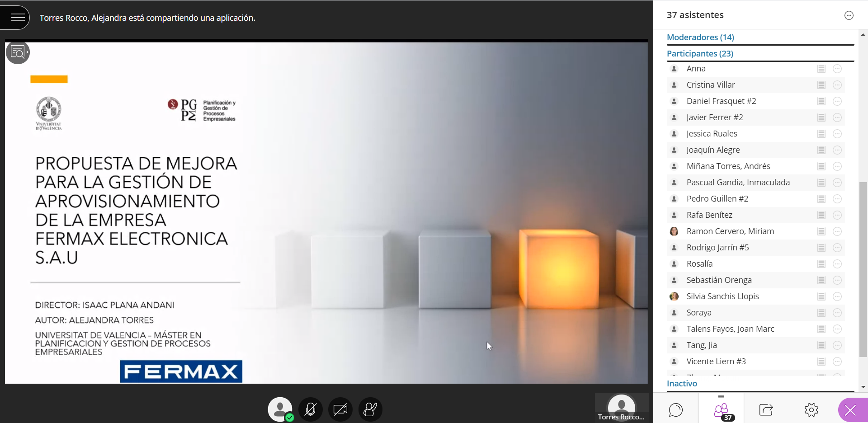
Task: Select Torres Rocco presenter thumbnail
Action: tap(622, 408)
